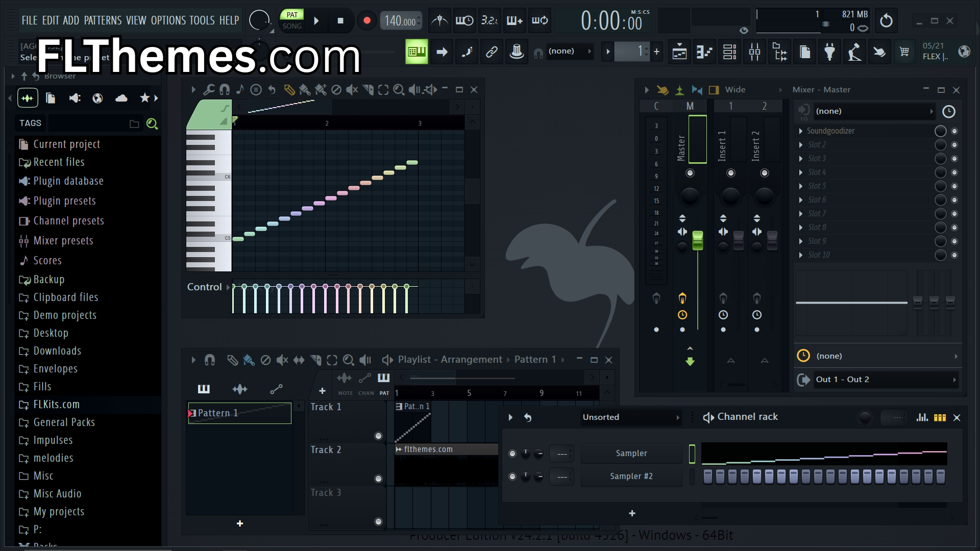Toggle Track 2 mute switch
Image resolution: width=980 pixels, height=551 pixels.
(378, 479)
